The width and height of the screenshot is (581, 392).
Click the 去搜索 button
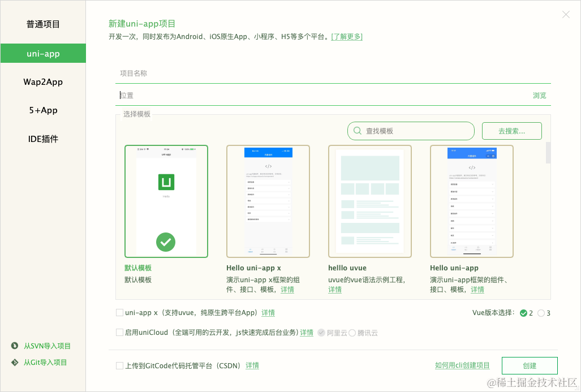[x=511, y=131]
